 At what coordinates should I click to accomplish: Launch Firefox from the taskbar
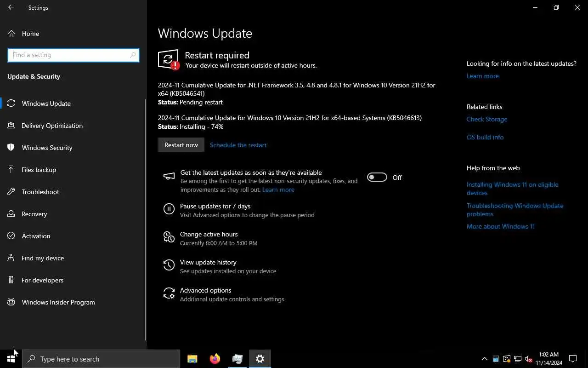point(215,359)
